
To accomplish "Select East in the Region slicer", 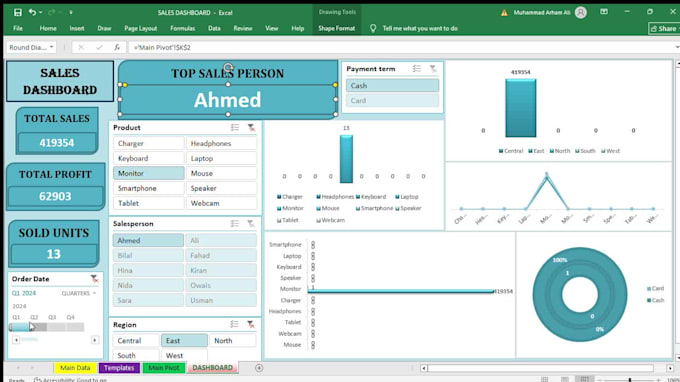I will click(x=184, y=341).
